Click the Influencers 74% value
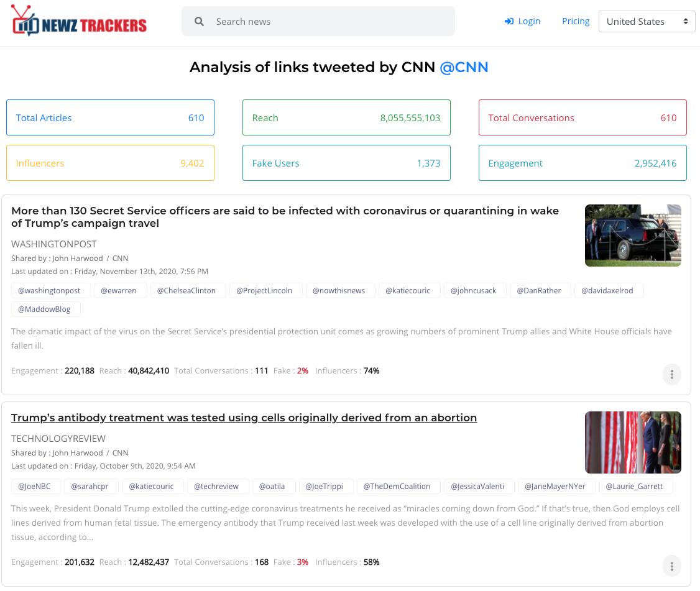 coord(371,371)
